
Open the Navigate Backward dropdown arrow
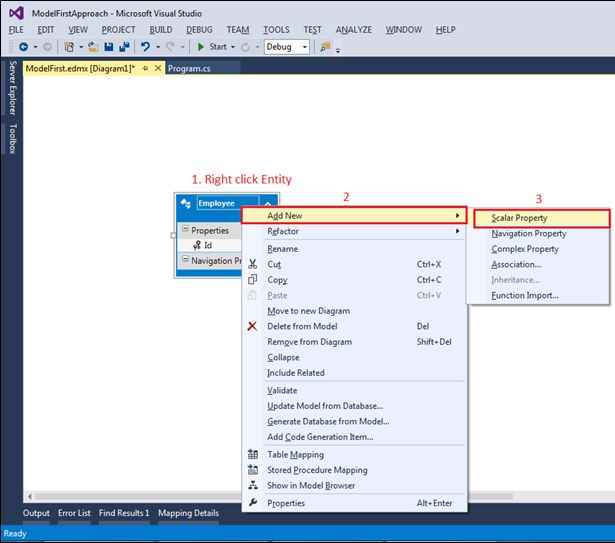pyautogui.click(x=35, y=47)
